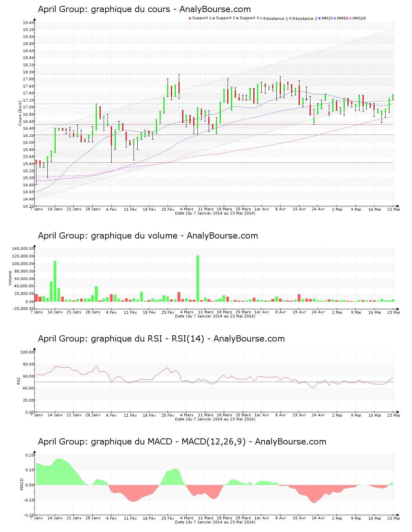Image resolution: width=412 pixels, height=532 pixels.
Task: Select the Résistance 2 legend color square
Action: pyautogui.click(x=290, y=18)
